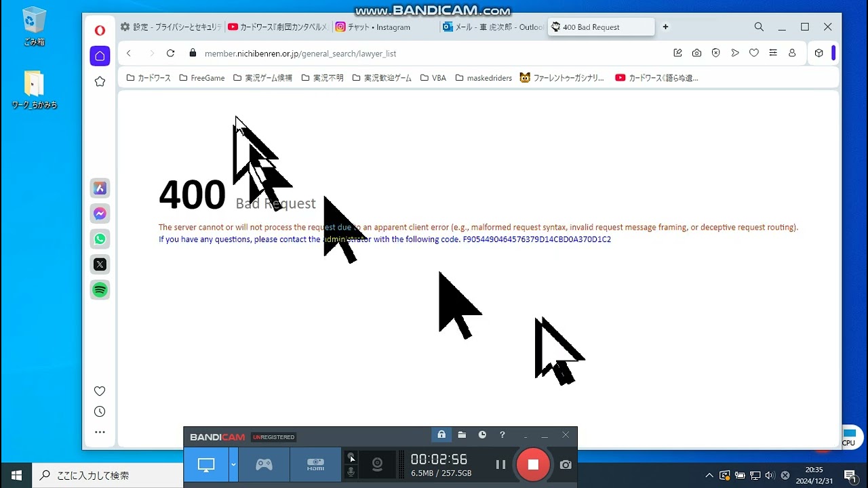Open the ad blocker shield icon
This screenshot has width=868, height=488.
click(715, 54)
